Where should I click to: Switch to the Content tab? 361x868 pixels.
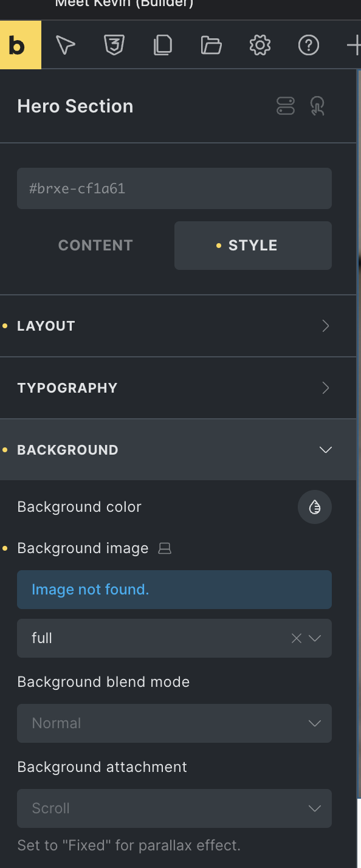click(95, 246)
